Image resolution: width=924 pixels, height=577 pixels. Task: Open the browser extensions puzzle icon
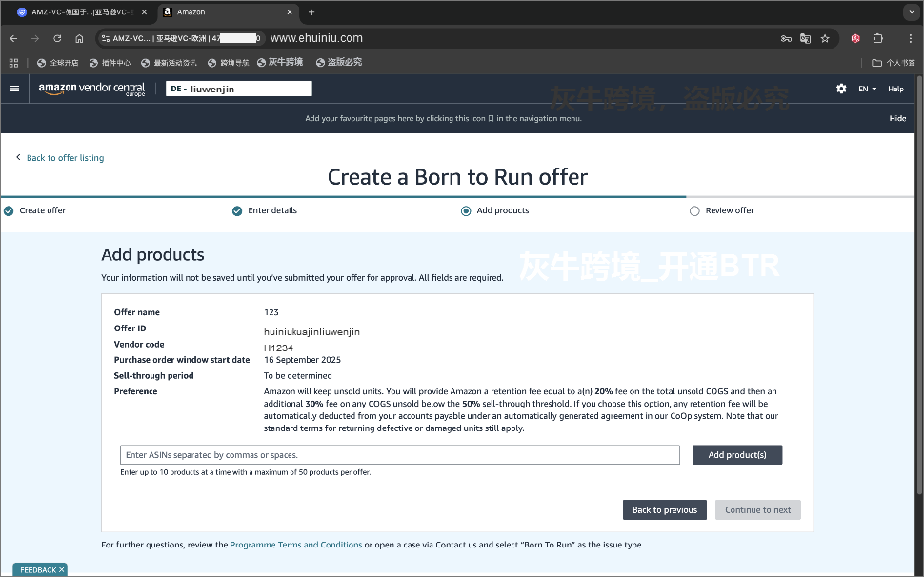877,39
